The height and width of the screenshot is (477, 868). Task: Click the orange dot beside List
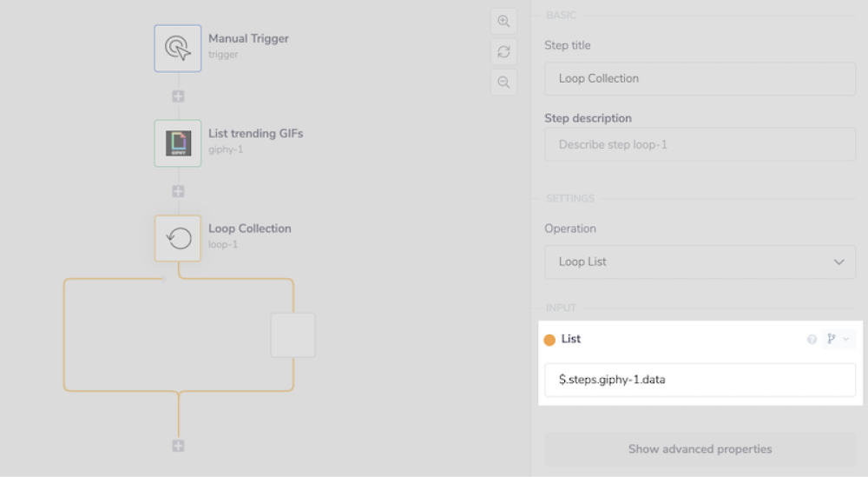[549, 340]
